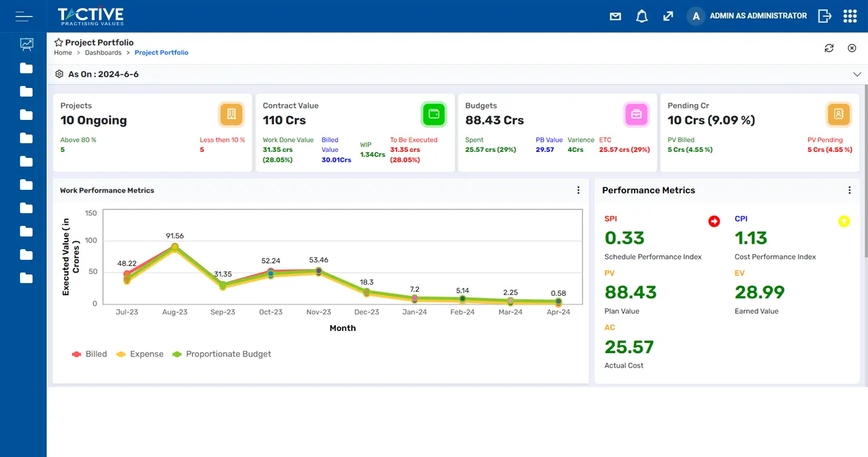Open the settings gear beside the As On date
This screenshot has height=457, width=868.
59,74
